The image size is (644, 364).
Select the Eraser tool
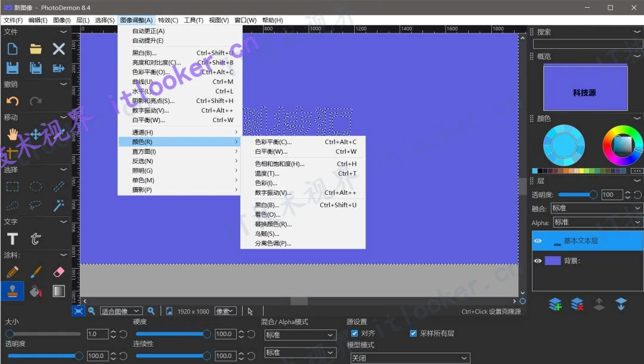(x=58, y=271)
